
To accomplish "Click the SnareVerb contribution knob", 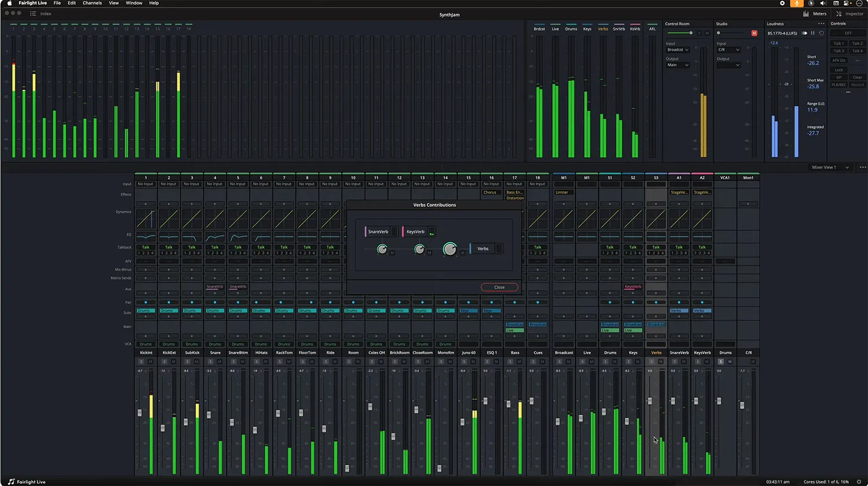I will pos(382,249).
